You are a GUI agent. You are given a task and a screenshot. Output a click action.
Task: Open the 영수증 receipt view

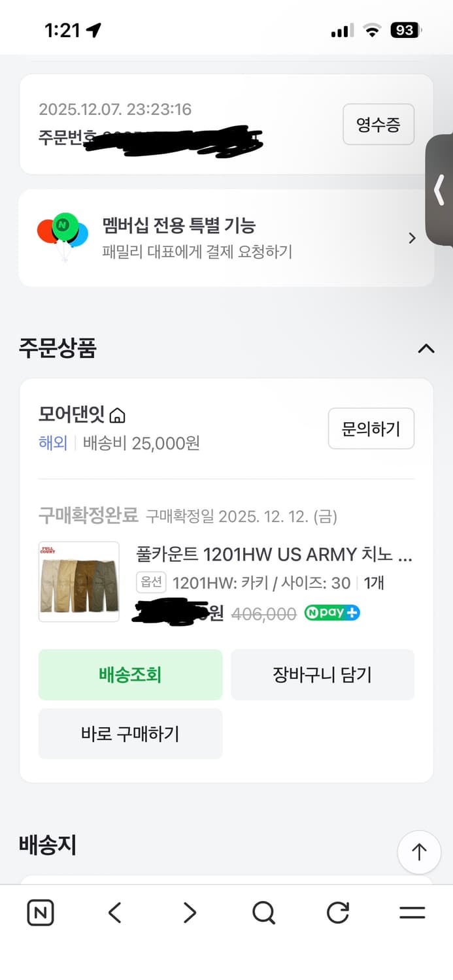(x=378, y=125)
